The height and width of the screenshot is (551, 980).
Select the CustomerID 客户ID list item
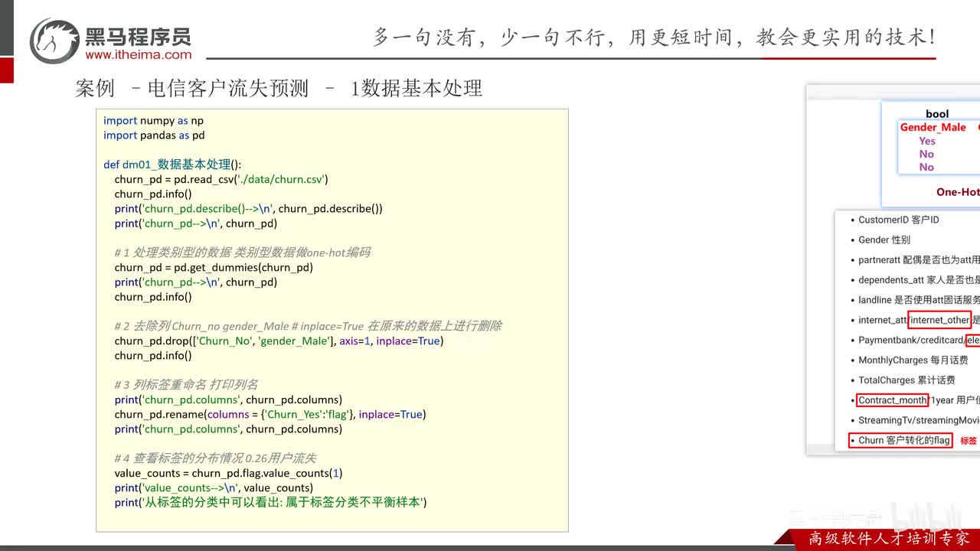click(x=898, y=220)
